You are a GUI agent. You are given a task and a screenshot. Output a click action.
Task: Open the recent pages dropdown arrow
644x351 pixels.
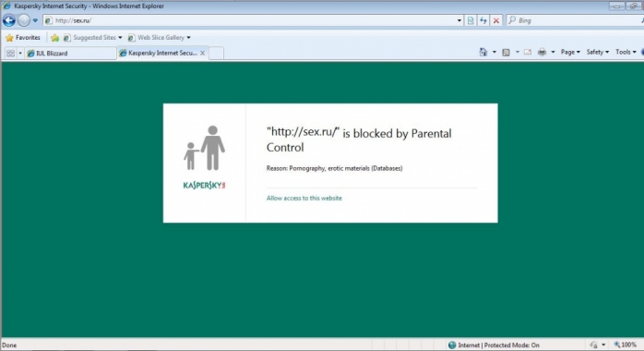tap(35, 20)
